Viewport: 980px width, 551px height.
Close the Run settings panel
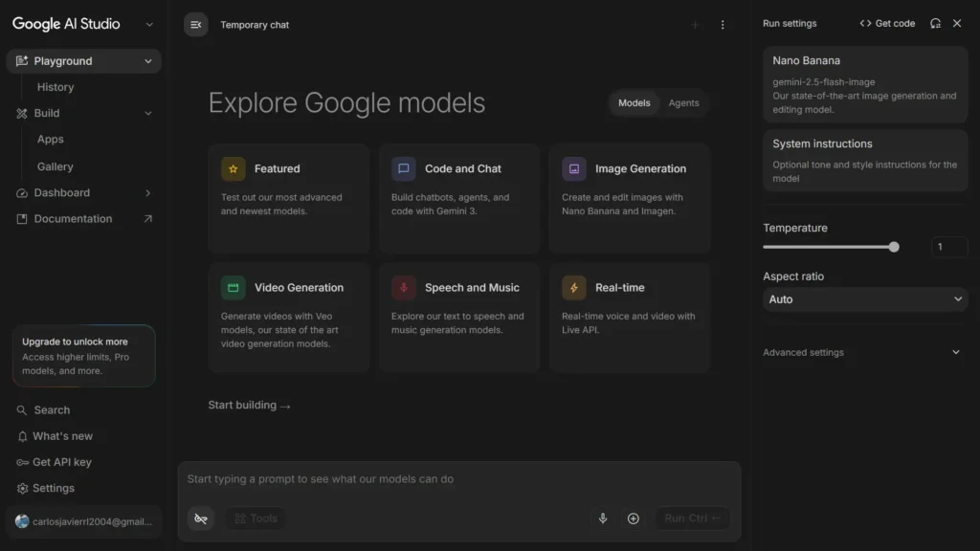pos(957,23)
